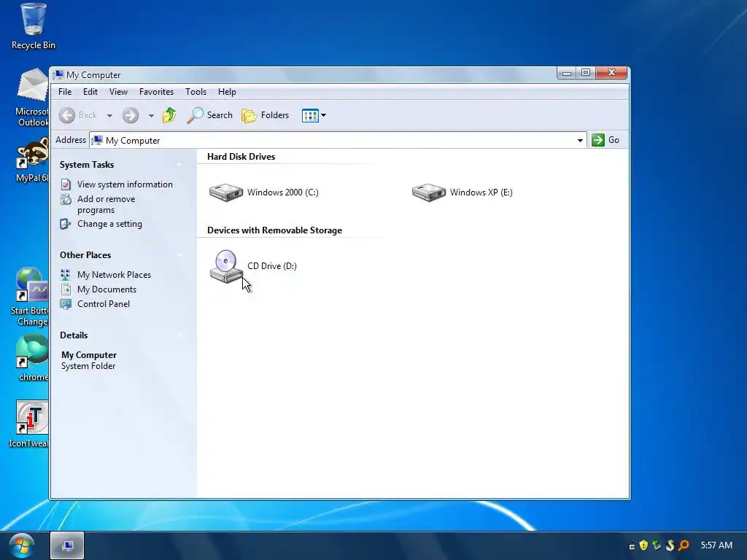Open the Help menu
Image resolution: width=747 pixels, height=560 pixels.
(x=227, y=92)
